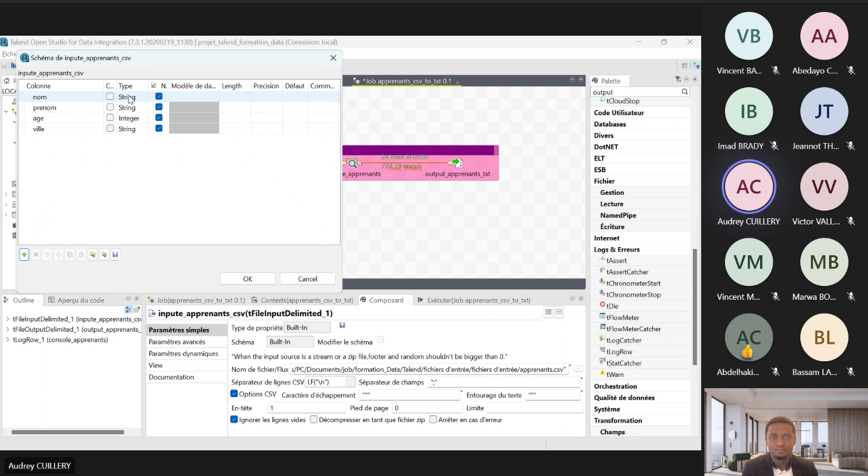Expand tFileInputDelimited_1 in the Outline tree
This screenshot has height=476, width=868.
(x=8, y=319)
